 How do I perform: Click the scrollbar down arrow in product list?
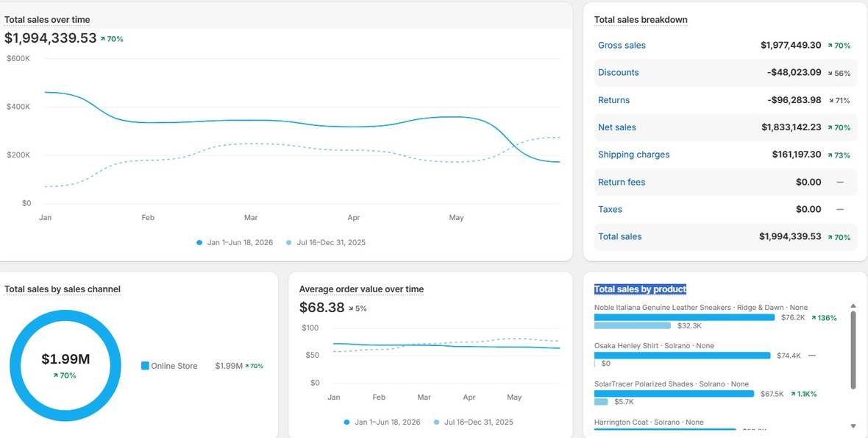point(853,425)
